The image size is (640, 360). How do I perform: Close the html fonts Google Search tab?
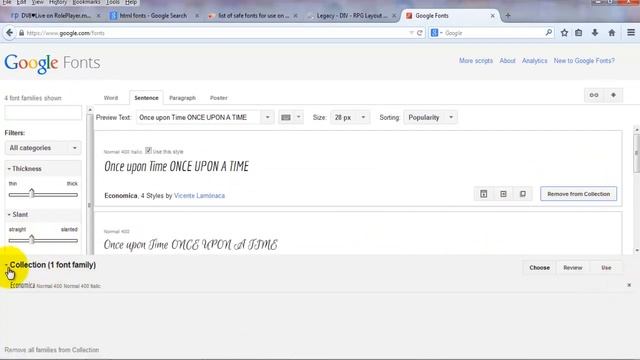coord(197,16)
